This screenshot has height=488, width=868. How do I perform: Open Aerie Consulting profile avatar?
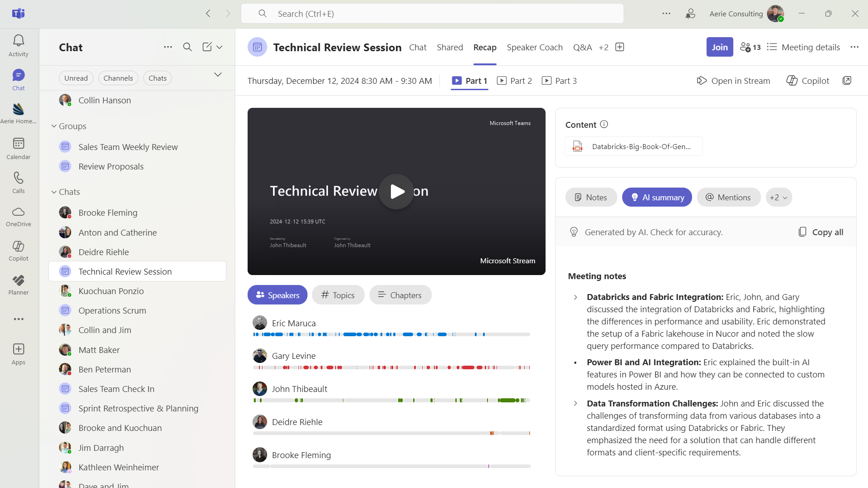coord(775,14)
